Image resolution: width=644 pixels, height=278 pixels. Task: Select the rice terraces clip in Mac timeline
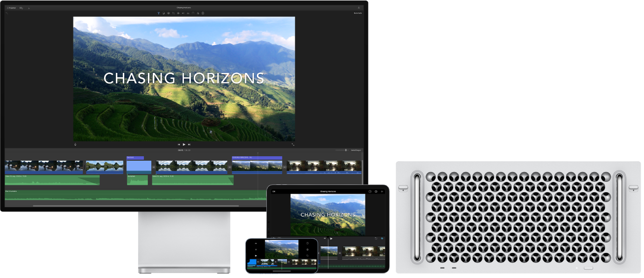[x=257, y=167]
